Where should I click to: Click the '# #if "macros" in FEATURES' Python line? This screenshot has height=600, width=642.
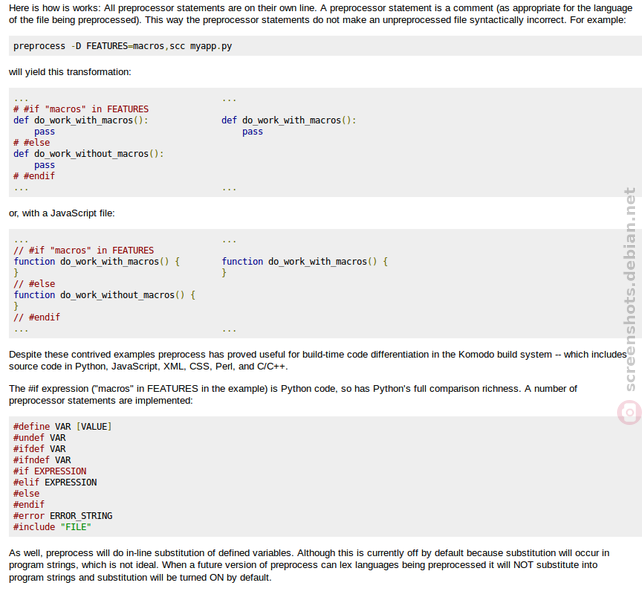[x=81, y=109]
